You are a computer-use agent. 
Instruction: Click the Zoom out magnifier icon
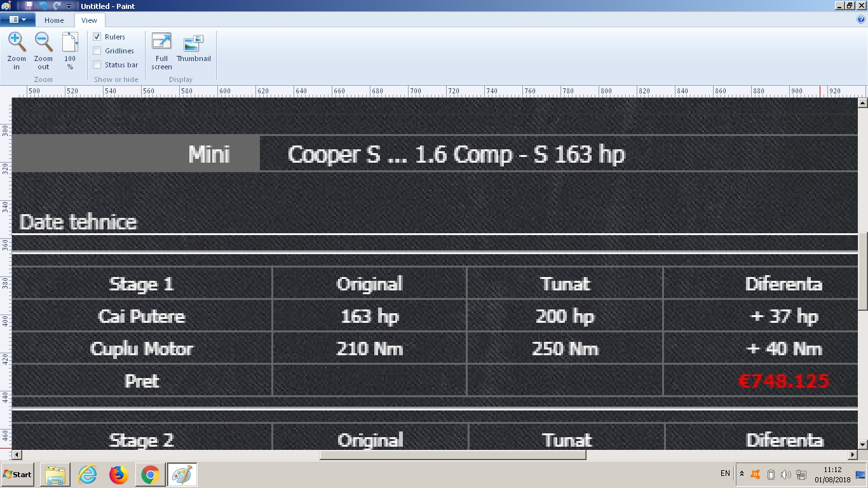43,43
